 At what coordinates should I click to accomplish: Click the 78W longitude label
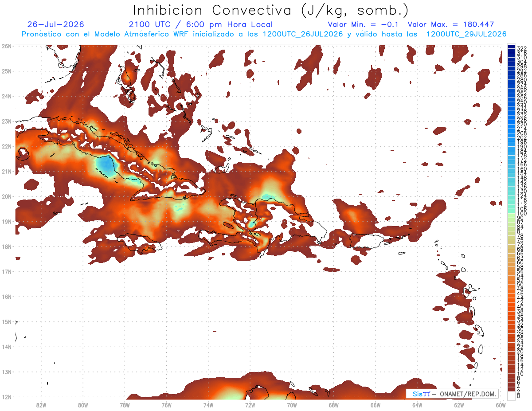125,405
